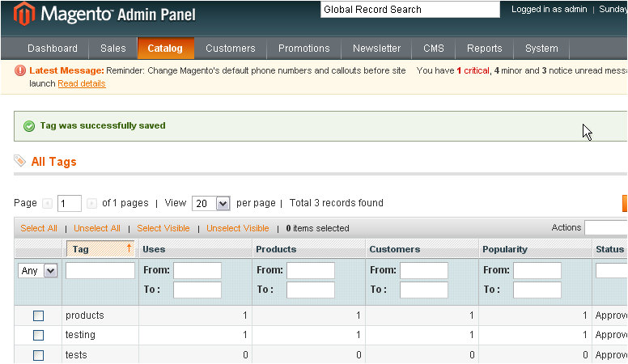628x364 pixels.
Task: Click the '0 items selected' text
Action: 317,228
